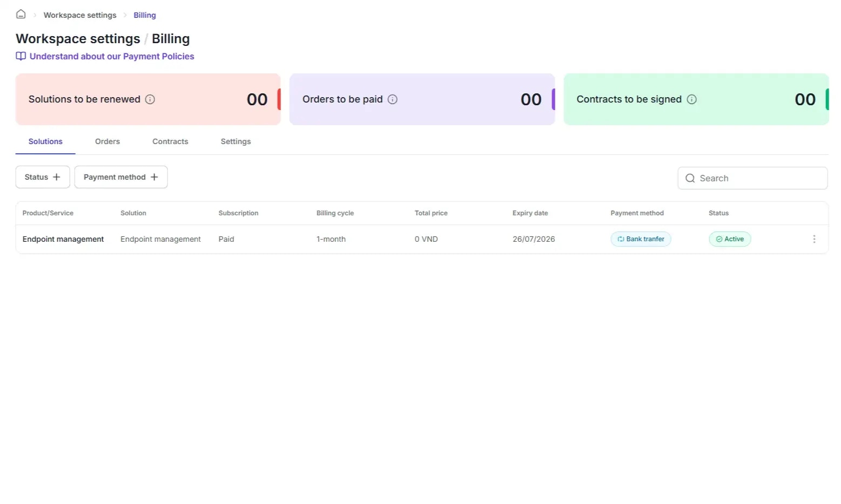Focus the Search input field
841x504 pixels.
752,178
